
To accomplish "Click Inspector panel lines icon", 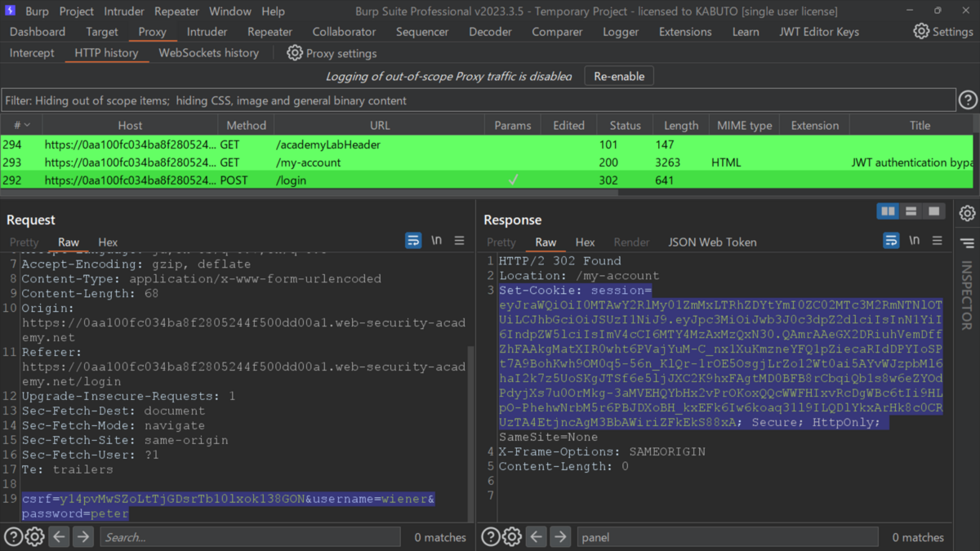I will (968, 243).
